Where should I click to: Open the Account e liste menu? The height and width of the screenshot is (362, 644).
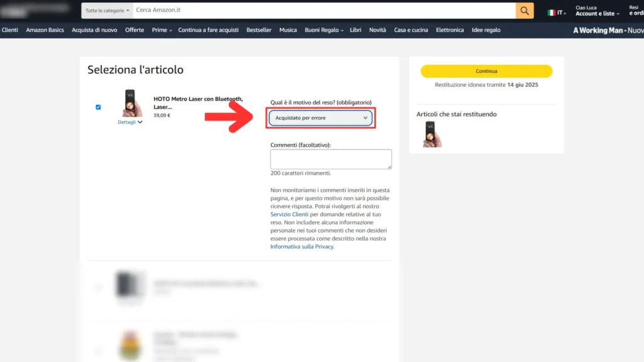[597, 11]
